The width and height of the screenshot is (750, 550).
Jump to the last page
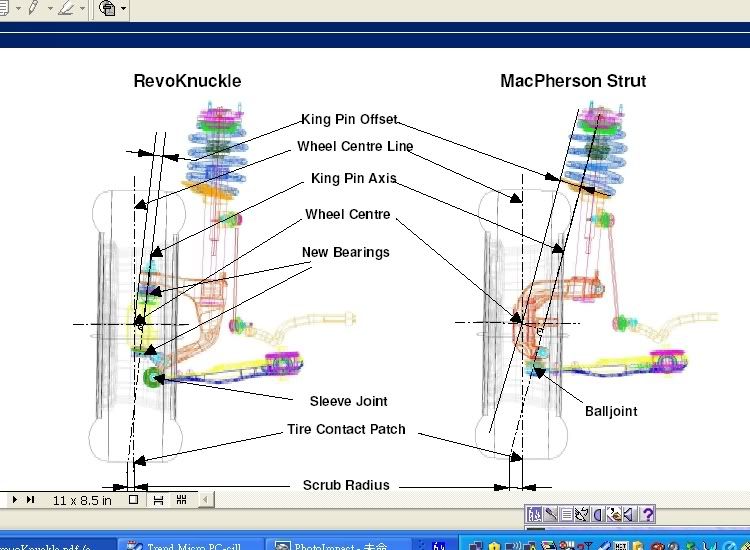click(x=31, y=500)
